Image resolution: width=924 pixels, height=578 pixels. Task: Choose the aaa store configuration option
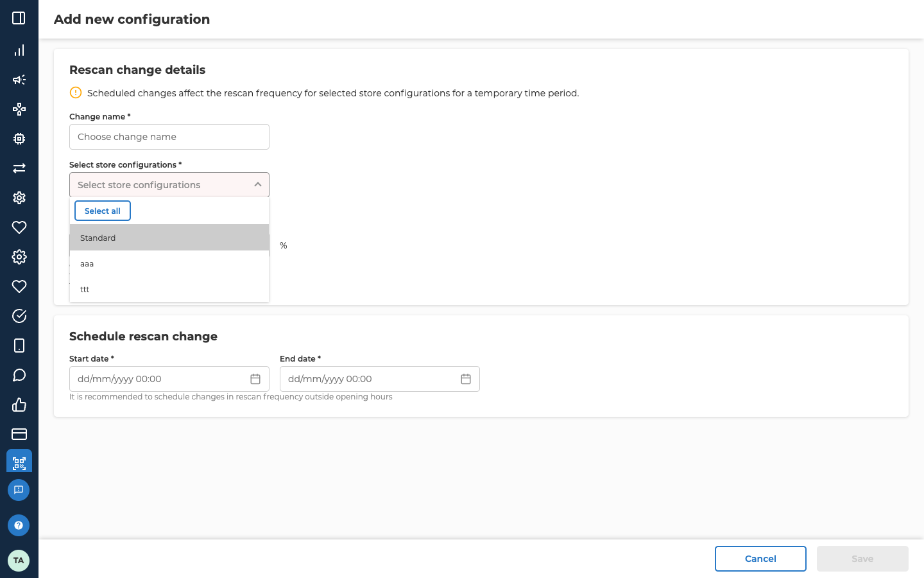[x=169, y=263]
